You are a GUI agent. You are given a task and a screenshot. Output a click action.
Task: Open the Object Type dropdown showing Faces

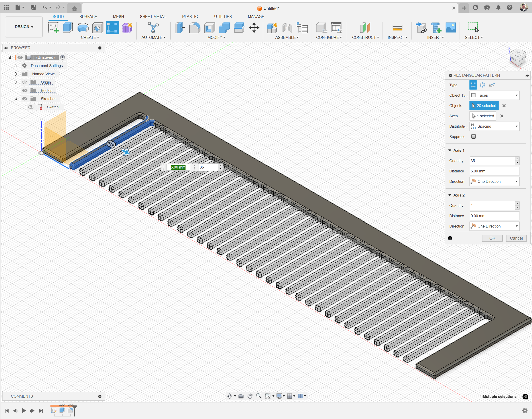click(x=494, y=95)
